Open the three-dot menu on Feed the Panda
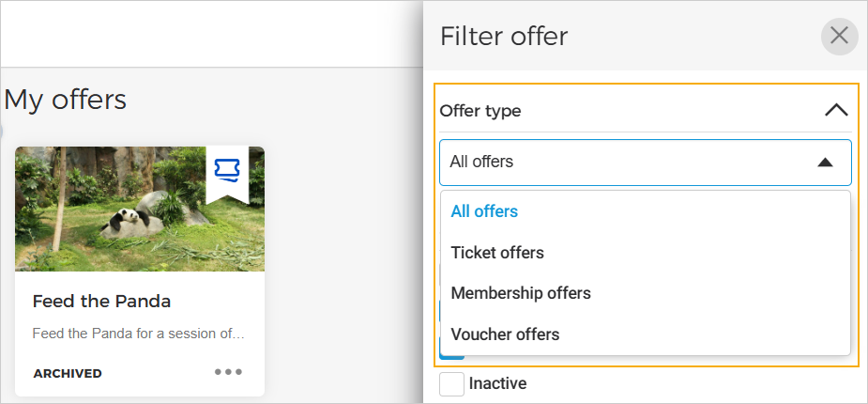 (x=228, y=372)
